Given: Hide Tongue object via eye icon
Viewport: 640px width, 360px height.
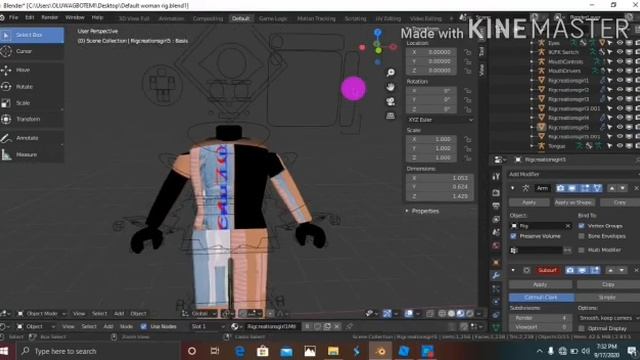Looking at the screenshot, I should pyautogui.click(x=620, y=146).
